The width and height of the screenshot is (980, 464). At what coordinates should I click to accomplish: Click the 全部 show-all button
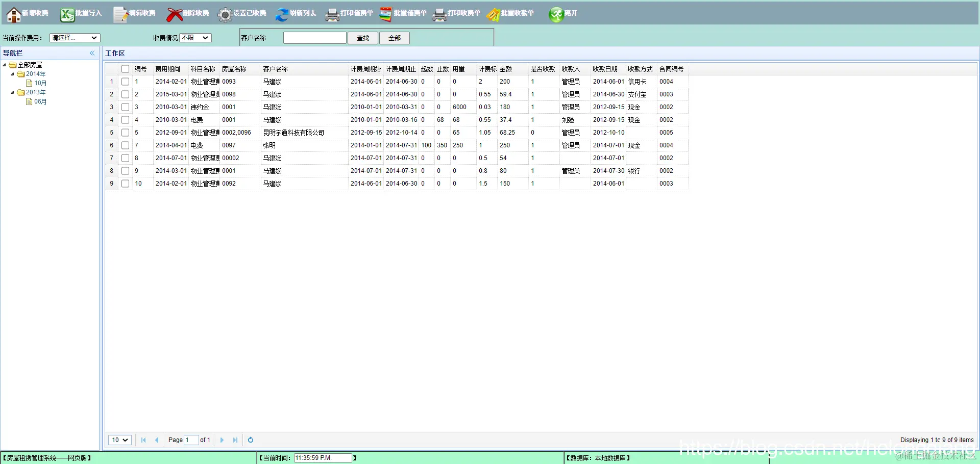pyautogui.click(x=395, y=38)
